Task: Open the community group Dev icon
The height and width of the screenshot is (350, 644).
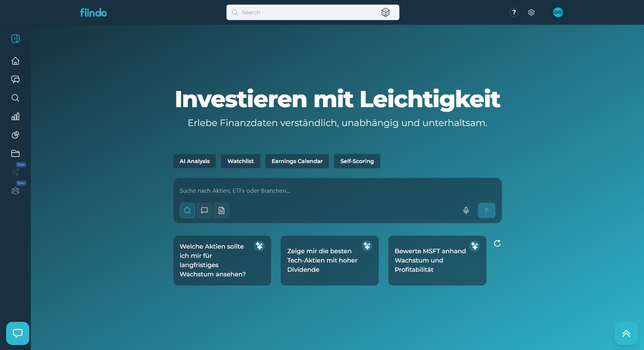Action: point(15,190)
